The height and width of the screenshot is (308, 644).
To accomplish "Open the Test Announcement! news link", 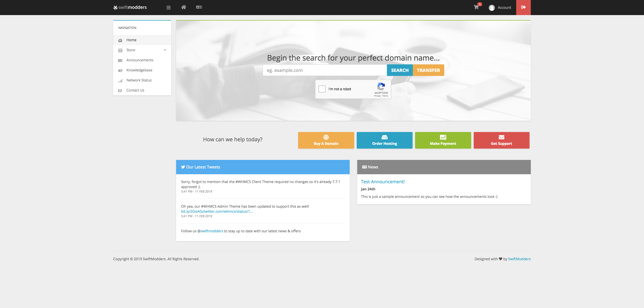I will 383,182.
